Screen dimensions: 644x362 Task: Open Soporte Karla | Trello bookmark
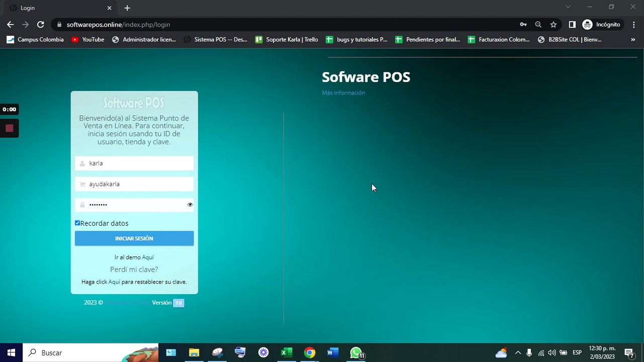pos(287,39)
